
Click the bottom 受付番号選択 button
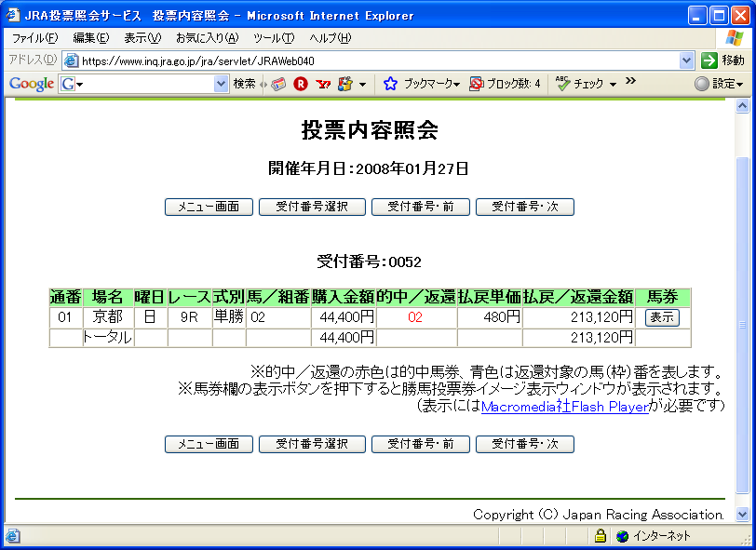[312, 444]
